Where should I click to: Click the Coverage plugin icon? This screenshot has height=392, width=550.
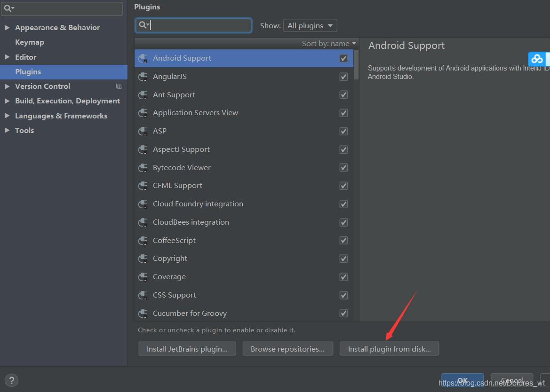(143, 277)
